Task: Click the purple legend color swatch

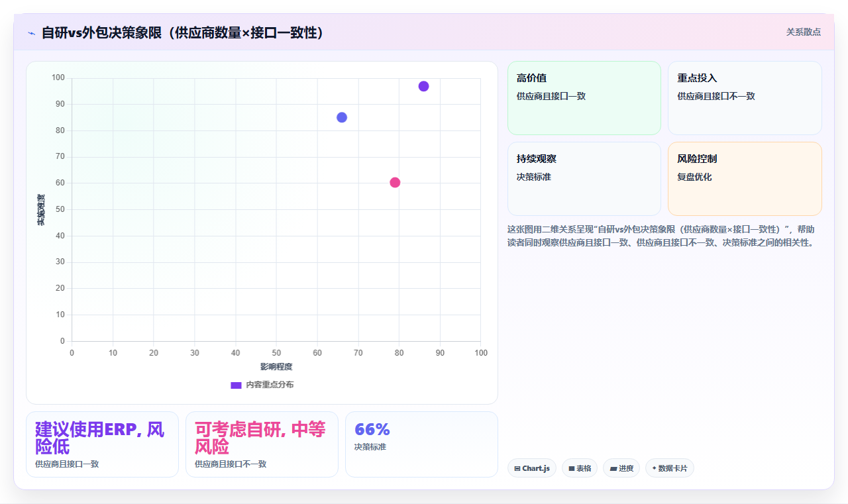Action: click(x=236, y=385)
